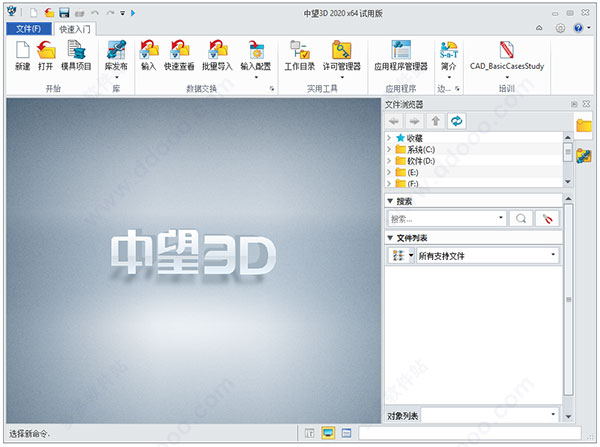Click quick-access new document icon
Viewport: 600px width, 447px height.
click(34, 13)
